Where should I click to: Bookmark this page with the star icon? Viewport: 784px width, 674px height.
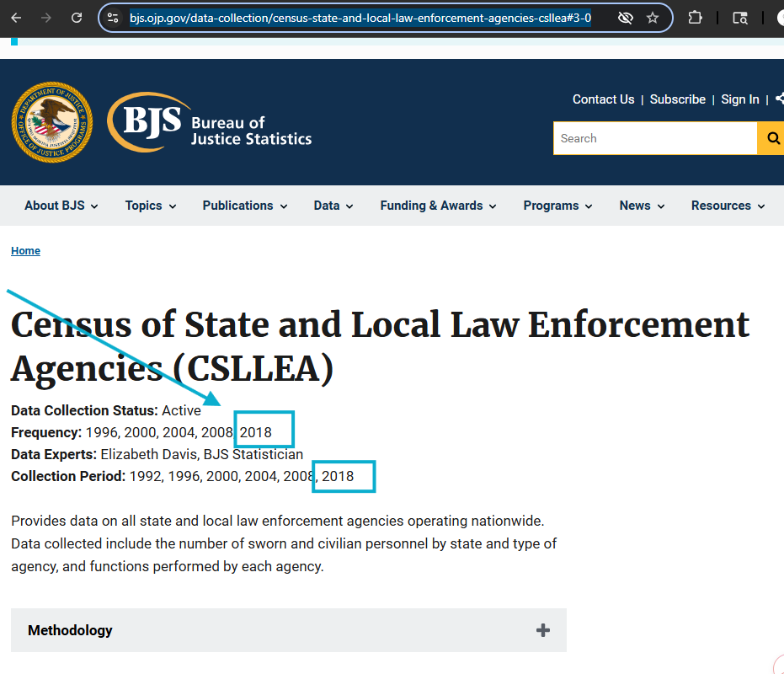click(653, 18)
